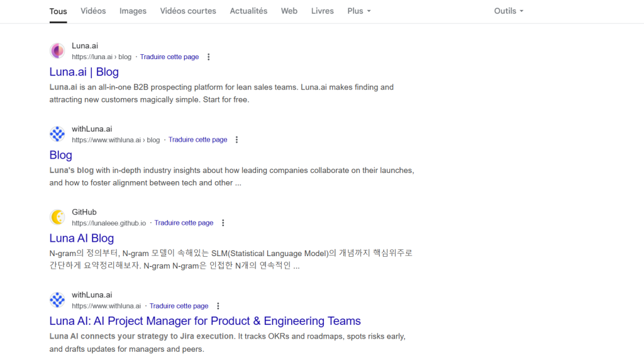The image size is (644, 360).
Task: Click the withLuna.ai favicon above the Blog result
Action: click(x=57, y=134)
